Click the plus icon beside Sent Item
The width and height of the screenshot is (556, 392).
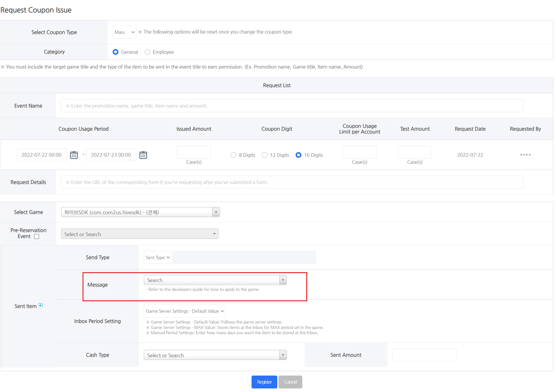point(40,305)
